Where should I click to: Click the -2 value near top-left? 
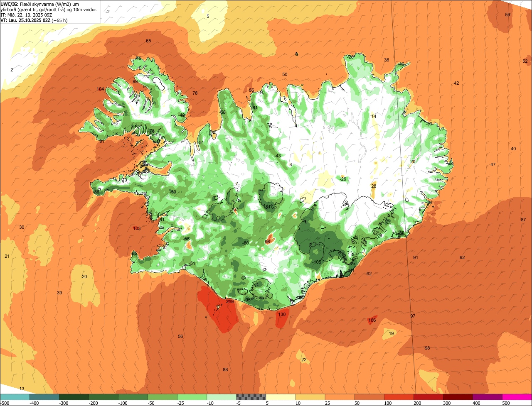pos(108,12)
